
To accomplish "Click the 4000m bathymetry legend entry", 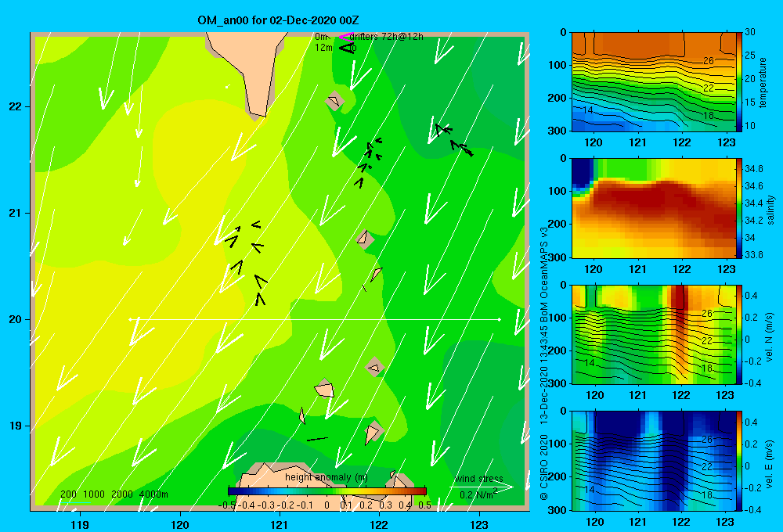I will pyautogui.click(x=153, y=494).
